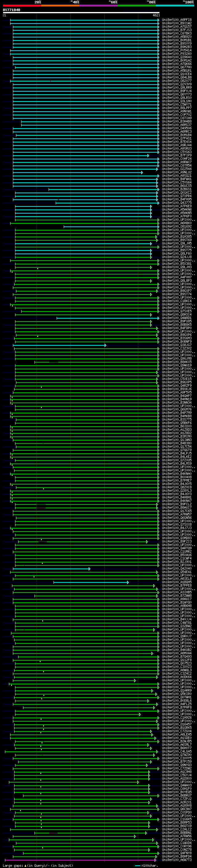Select alignment bar for UniRef100_A9NLU2
The height and width of the screenshot is (868, 197).
pos(78,172)
